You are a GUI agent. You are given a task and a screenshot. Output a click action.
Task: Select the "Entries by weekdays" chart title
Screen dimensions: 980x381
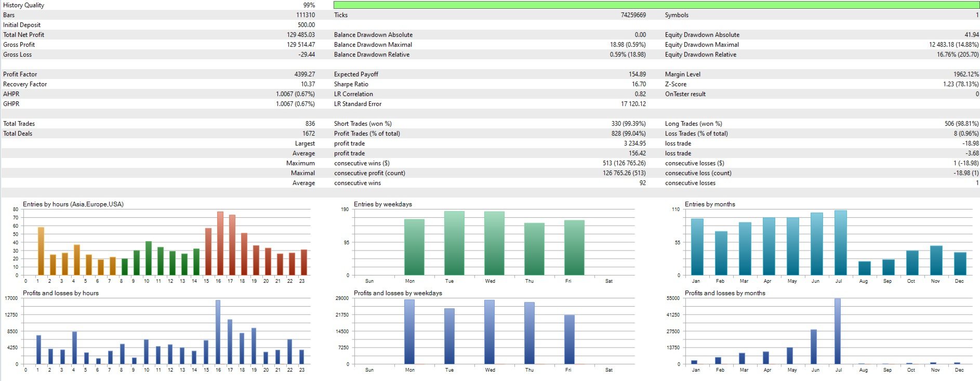pos(383,204)
